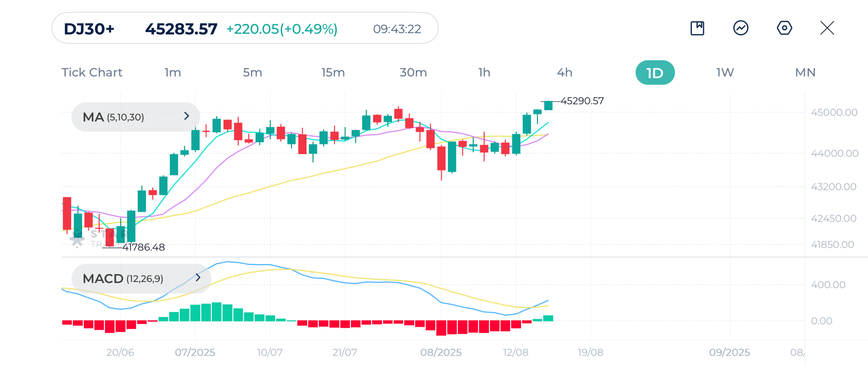The width and height of the screenshot is (868, 379).
Task: Open the hexagon settings icon
Action: point(784,28)
